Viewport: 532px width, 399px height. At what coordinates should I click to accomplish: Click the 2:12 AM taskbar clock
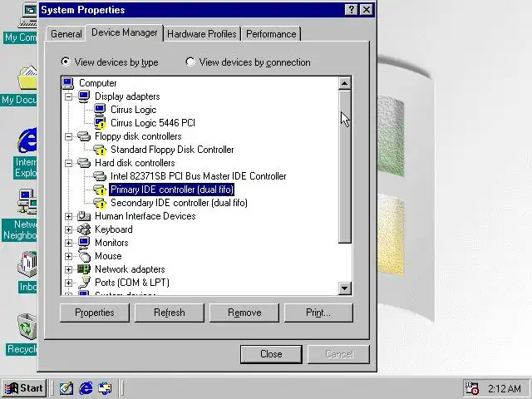[505, 388]
